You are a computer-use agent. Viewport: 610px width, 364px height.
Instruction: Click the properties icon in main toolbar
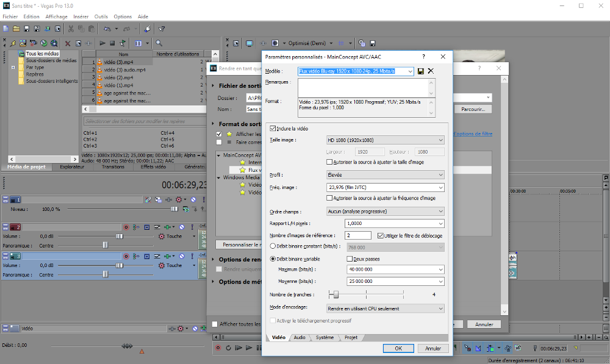[57, 29]
